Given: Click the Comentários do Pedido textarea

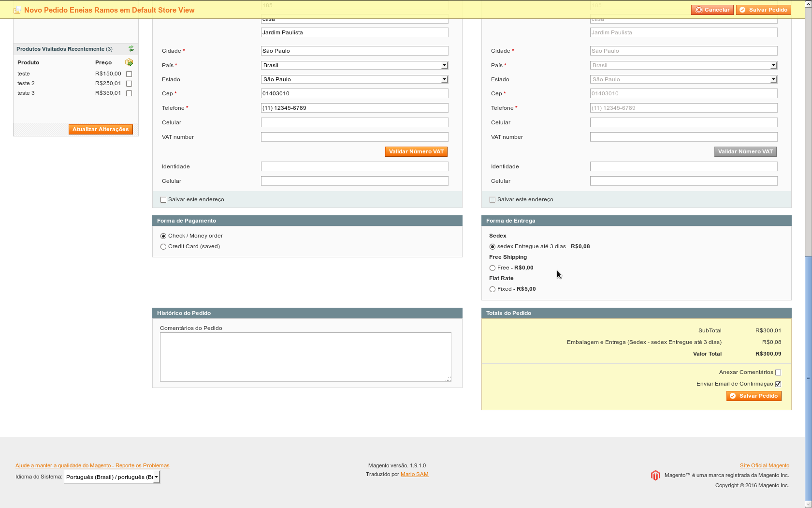Looking at the screenshot, I should 305,357.
